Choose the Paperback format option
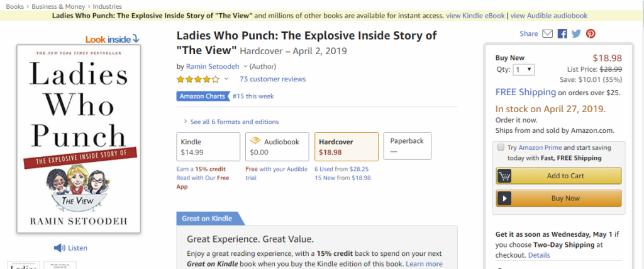Image resolution: width=644 pixels, height=269 pixels. (407, 146)
